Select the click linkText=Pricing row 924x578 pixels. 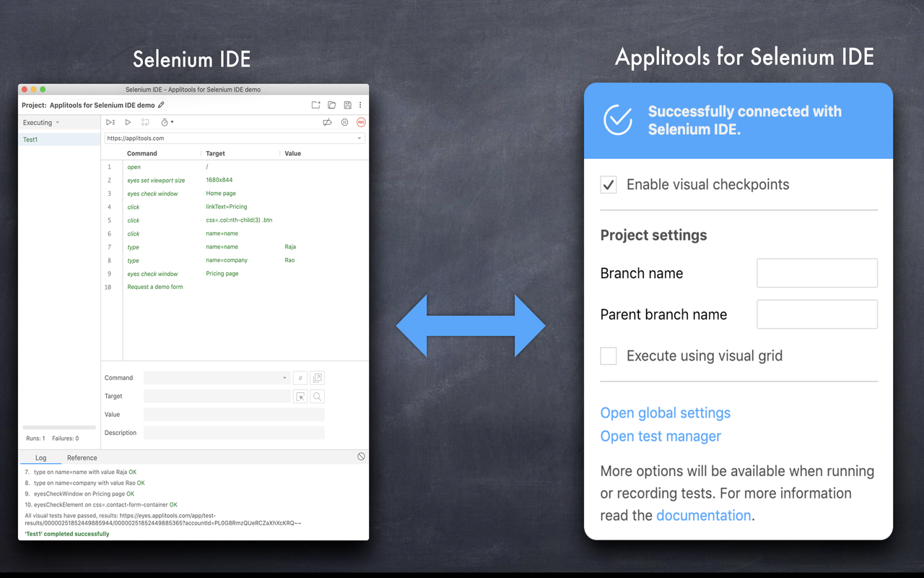point(235,207)
